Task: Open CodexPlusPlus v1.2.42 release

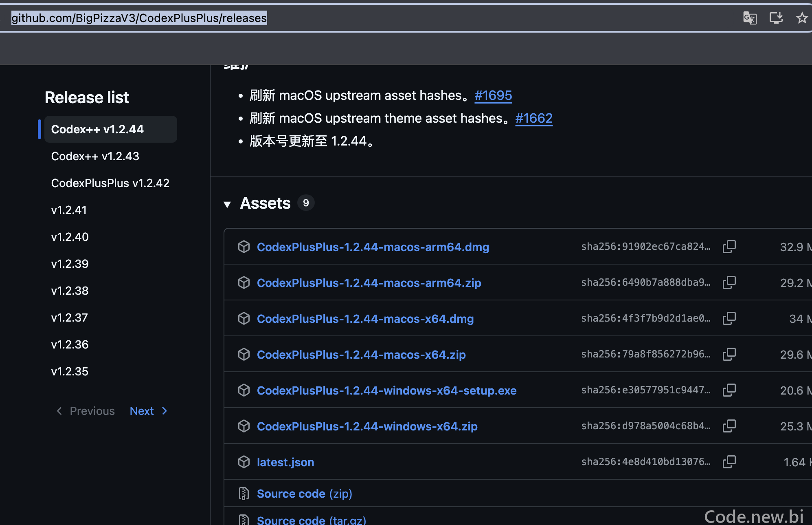Action: pos(110,183)
